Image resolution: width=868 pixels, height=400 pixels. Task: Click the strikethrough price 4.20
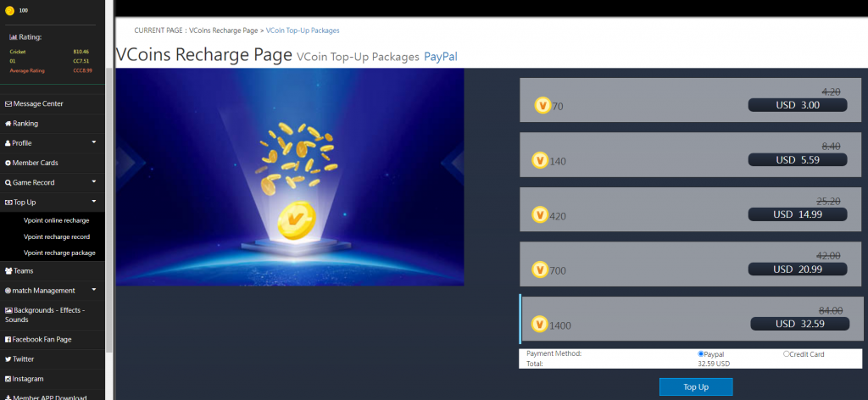(x=832, y=92)
